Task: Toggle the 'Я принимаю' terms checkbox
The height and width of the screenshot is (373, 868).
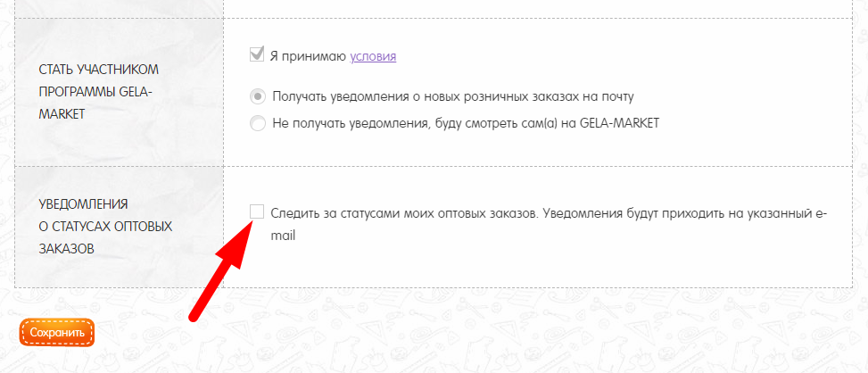Action: (x=257, y=55)
